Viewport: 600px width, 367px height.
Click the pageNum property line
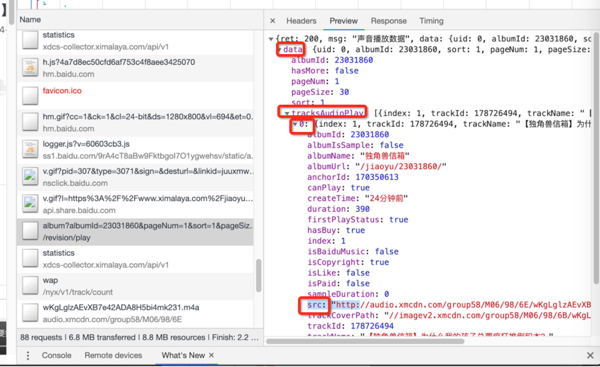point(315,82)
